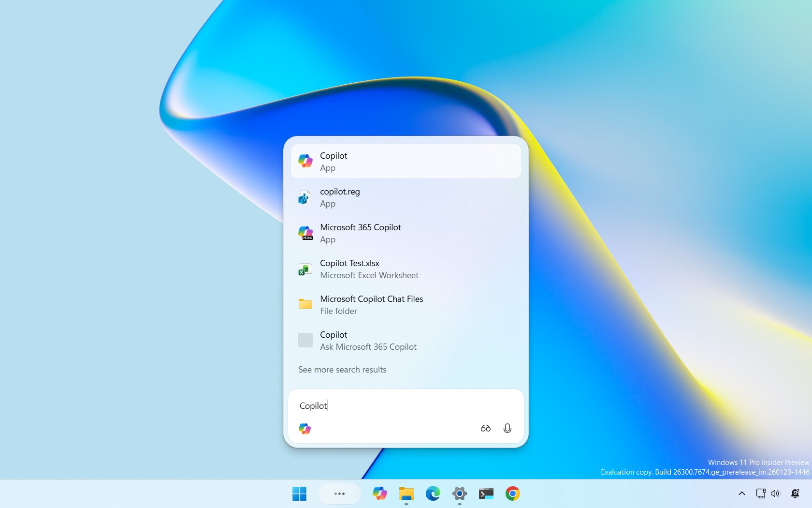Open visual search with the glasses icon
The height and width of the screenshot is (508, 812).
(485, 428)
